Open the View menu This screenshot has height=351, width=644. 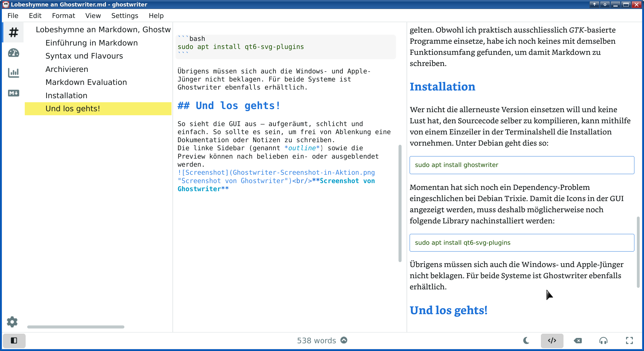[93, 15]
